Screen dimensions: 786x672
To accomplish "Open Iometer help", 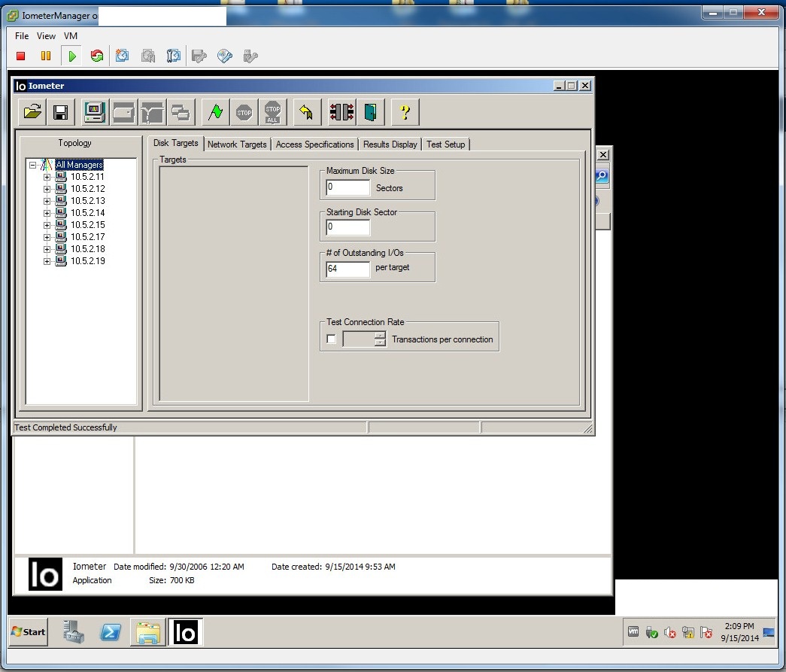I will point(405,113).
